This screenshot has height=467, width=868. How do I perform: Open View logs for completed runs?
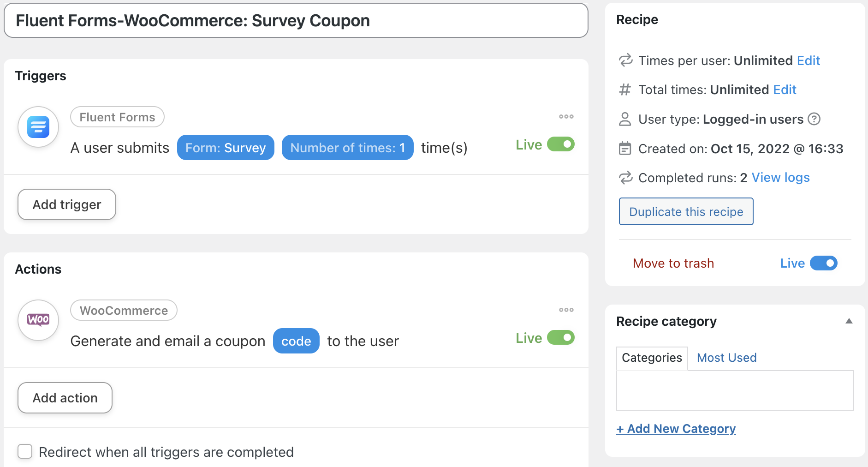(x=780, y=178)
